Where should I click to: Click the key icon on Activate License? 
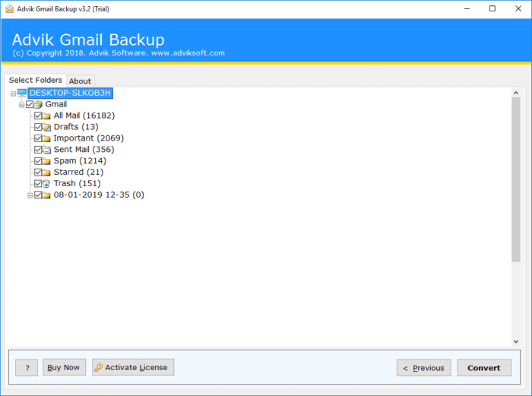98,367
